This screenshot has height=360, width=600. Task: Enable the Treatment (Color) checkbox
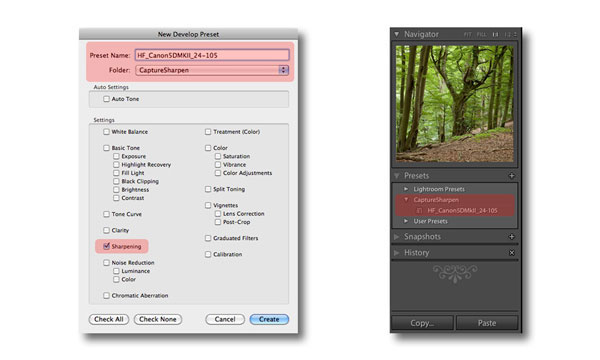pyautogui.click(x=208, y=132)
